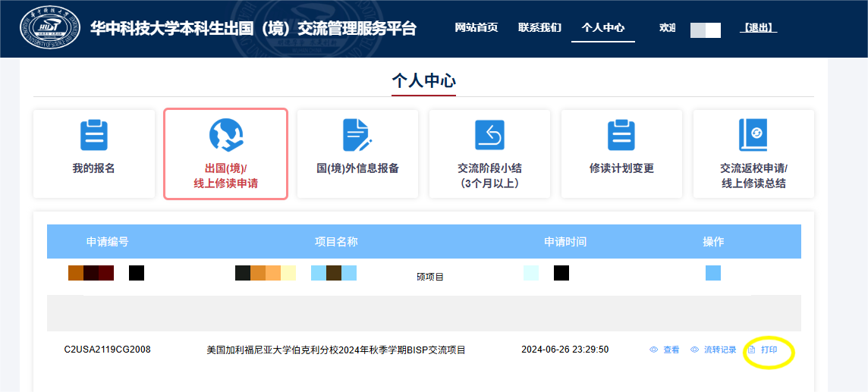Go to 网站首页 in navigation
This screenshot has width=868, height=392.
click(476, 28)
